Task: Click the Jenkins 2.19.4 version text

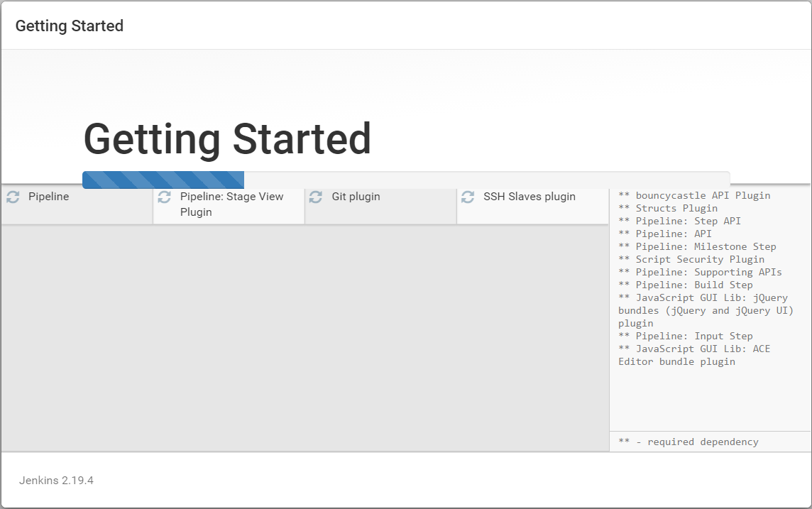Action: [x=57, y=481]
